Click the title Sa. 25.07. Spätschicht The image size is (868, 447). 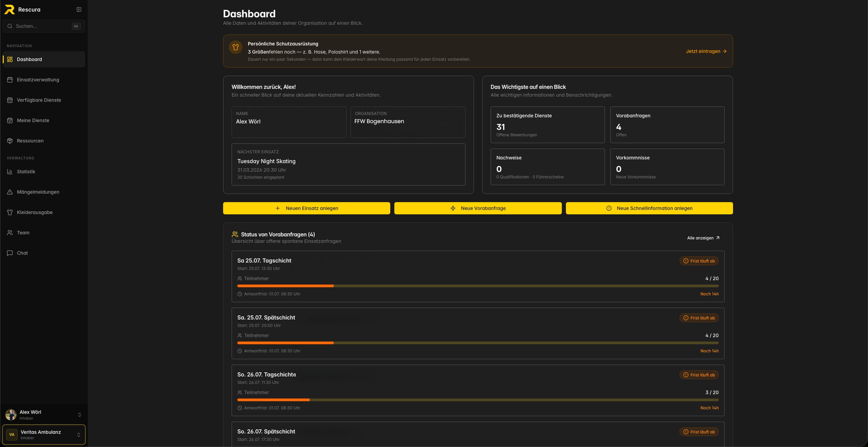coord(266,317)
